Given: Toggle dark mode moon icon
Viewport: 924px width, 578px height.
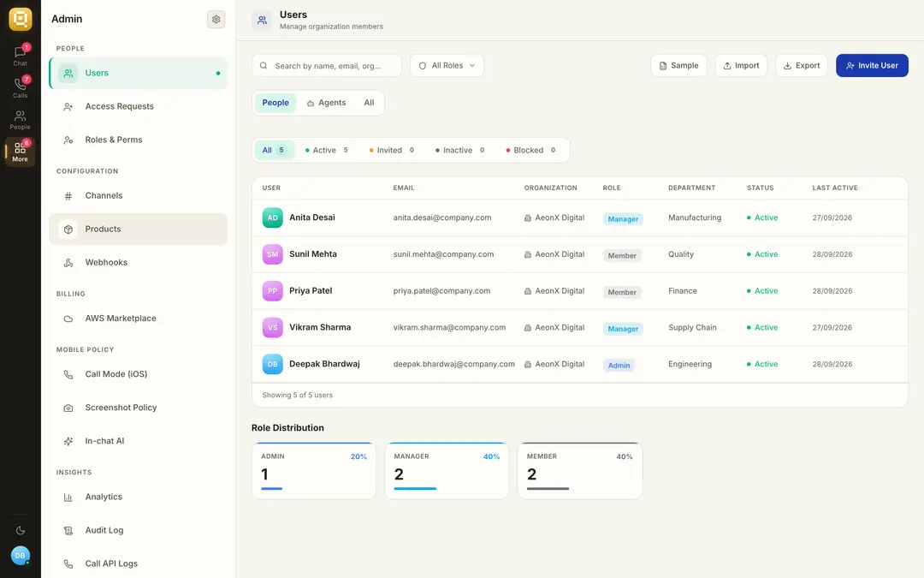Looking at the screenshot, I should [x=20, y=530].
